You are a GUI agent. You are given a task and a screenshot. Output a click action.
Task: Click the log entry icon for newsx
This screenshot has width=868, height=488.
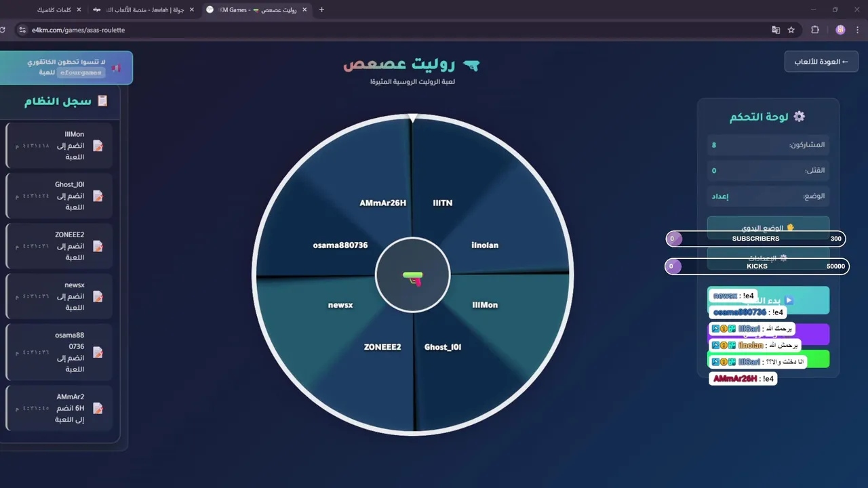point(98,296)
